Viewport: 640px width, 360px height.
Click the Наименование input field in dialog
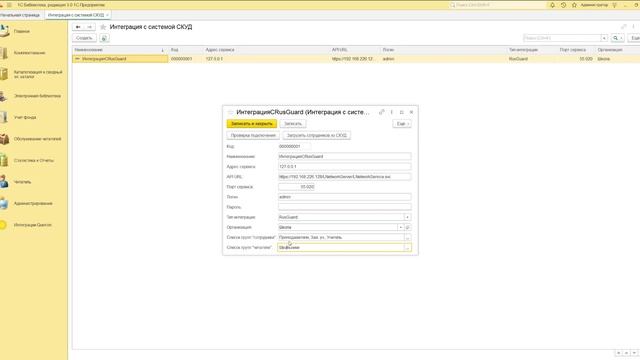click(x=344, y=156)
